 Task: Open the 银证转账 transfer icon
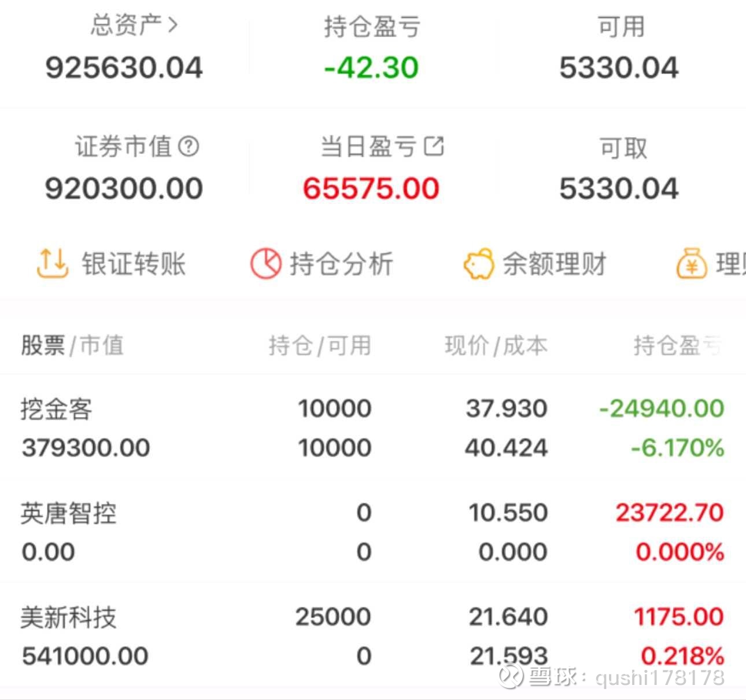click(53, 264)
